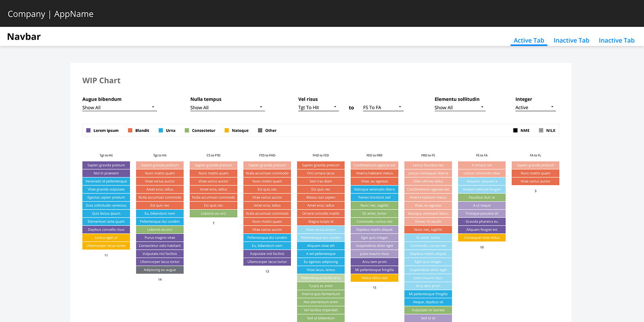
Task: Open the yellow 'Lectus eget ut' card
Action: point(106,237)
